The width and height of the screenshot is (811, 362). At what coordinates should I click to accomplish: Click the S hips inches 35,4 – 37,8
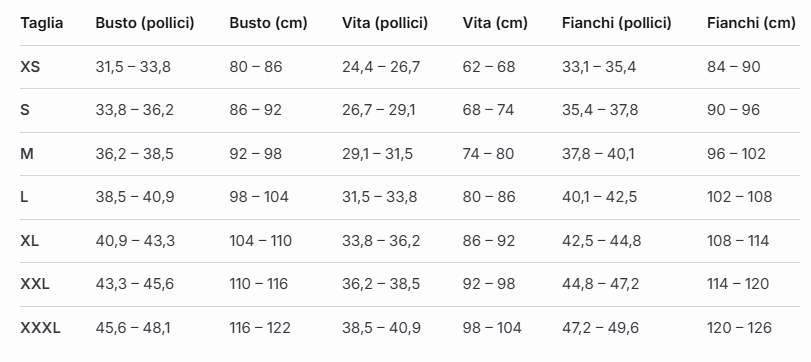[600, 110]
